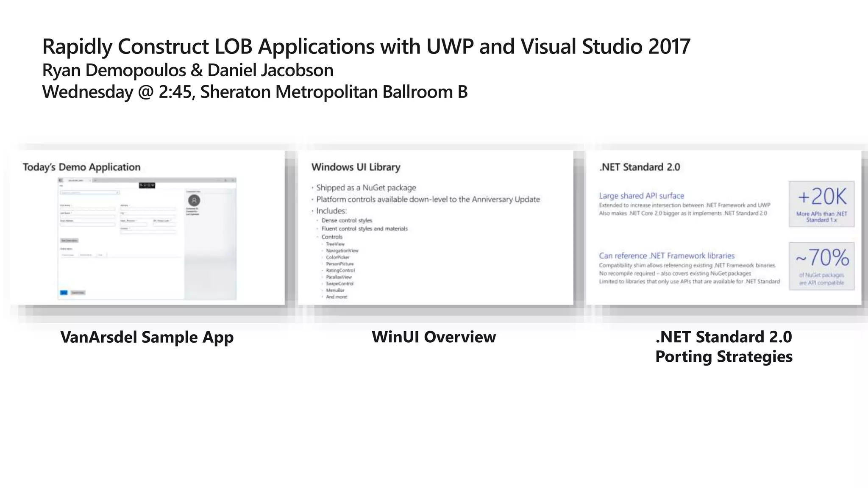Click the Can reference .NET Framework libraries heading

(666, 256)
